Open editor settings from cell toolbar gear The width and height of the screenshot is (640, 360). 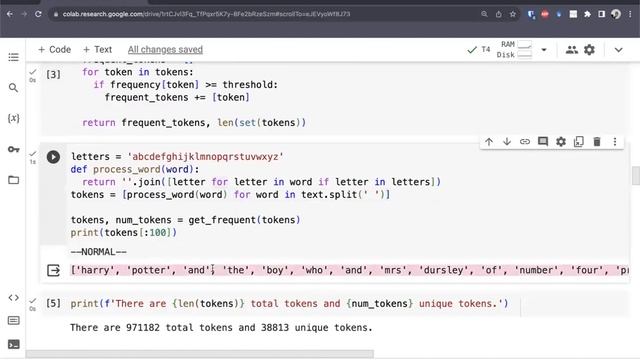tap(561, 142)
